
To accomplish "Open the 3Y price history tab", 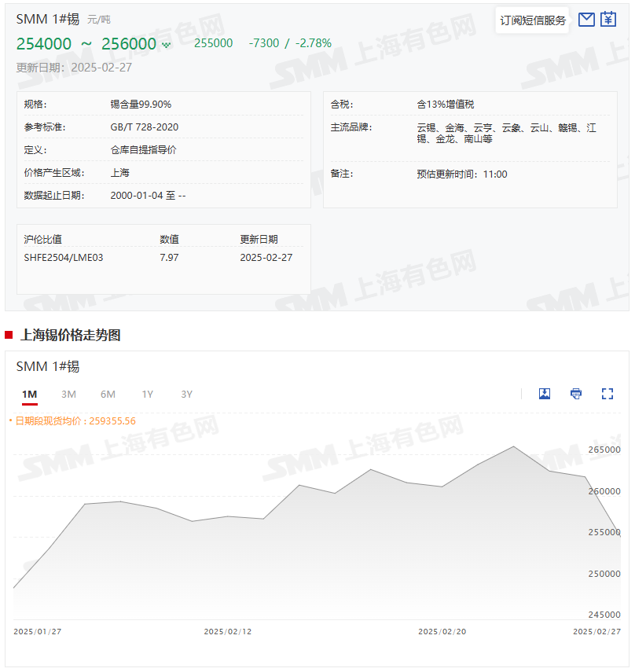I will tap(185, 394).
